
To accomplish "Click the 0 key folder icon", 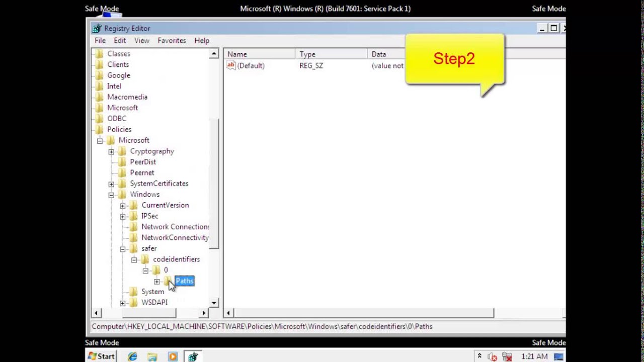I will tap(156, 270).
